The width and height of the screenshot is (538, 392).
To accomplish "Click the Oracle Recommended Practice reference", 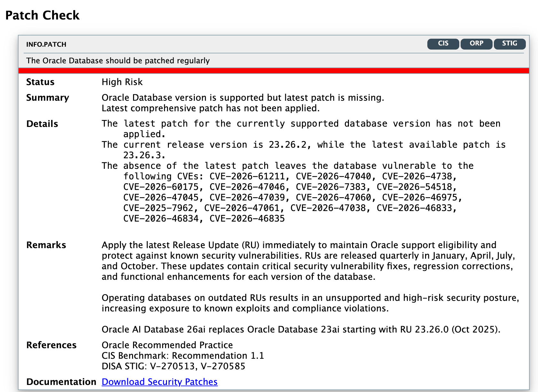I will point(167,345).
